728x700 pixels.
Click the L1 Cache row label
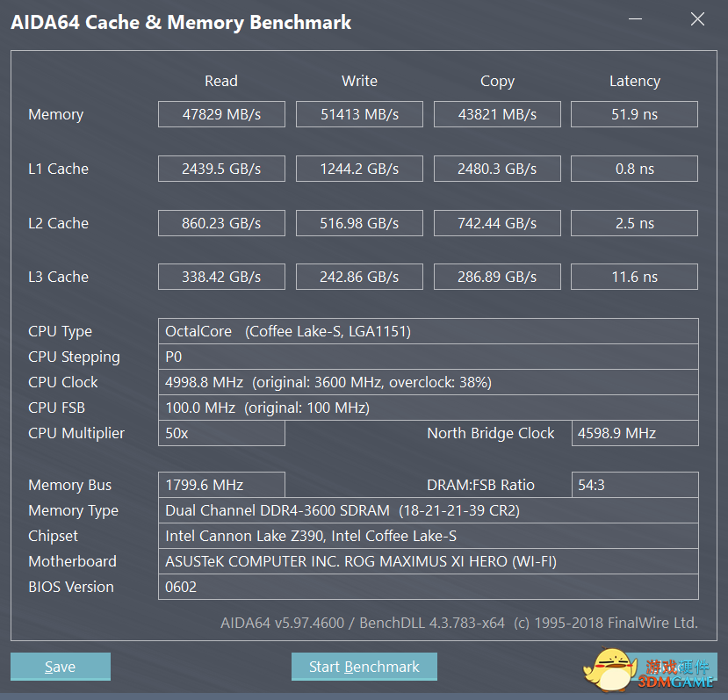58,169
